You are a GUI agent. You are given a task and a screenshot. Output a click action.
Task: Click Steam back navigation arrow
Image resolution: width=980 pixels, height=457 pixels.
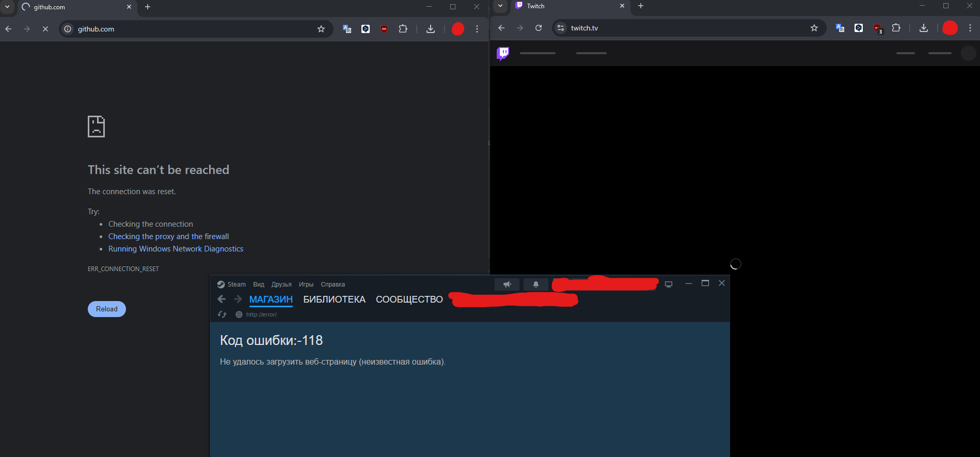pyautogui.click(x=222, y=299)
